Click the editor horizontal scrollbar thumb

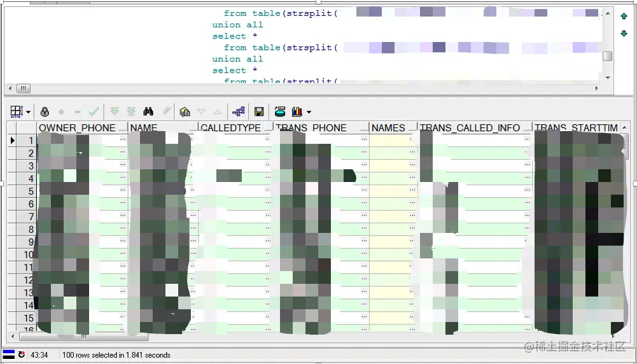23,88
